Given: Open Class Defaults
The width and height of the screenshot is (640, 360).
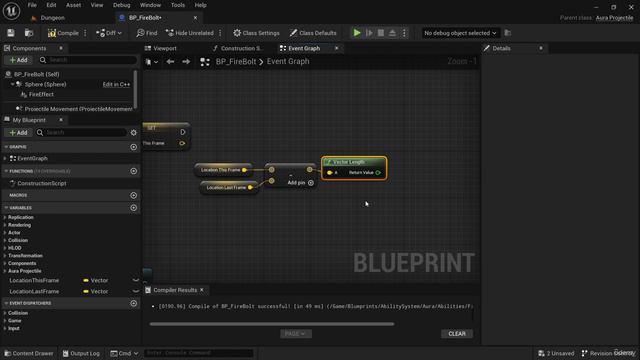Looking at the screenshot, I should (x=313, y=33).
